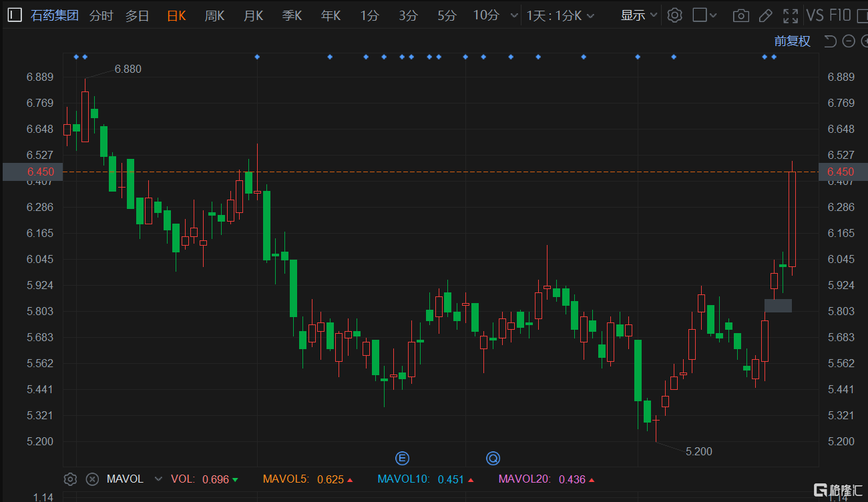Screen dimensions: 868x502
Task: Expand the 显示 display options dropdown
Action: click(653, 15)
